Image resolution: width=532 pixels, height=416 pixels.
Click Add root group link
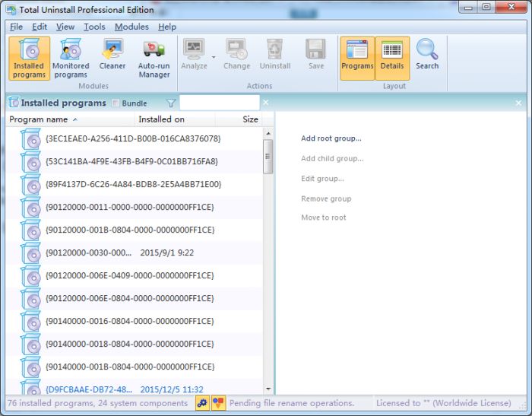(x=331, y=138)
